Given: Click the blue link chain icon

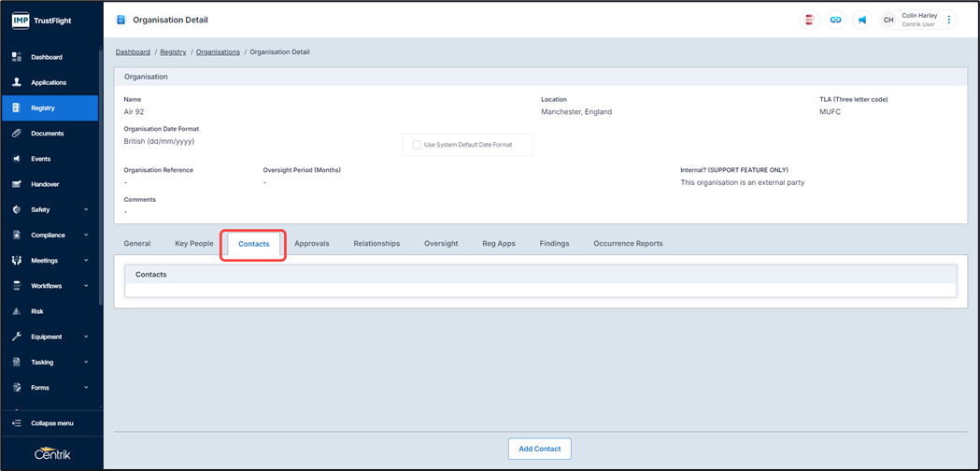Looking at the screenshot, I should (835, 20).
